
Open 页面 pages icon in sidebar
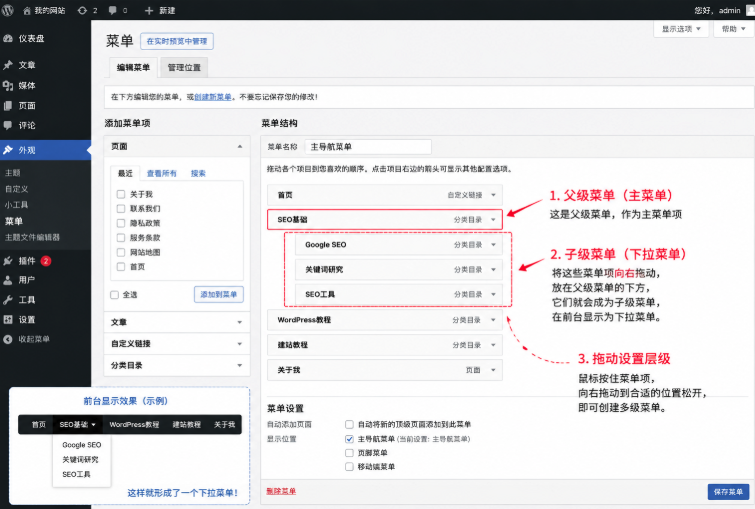[8, 105]
